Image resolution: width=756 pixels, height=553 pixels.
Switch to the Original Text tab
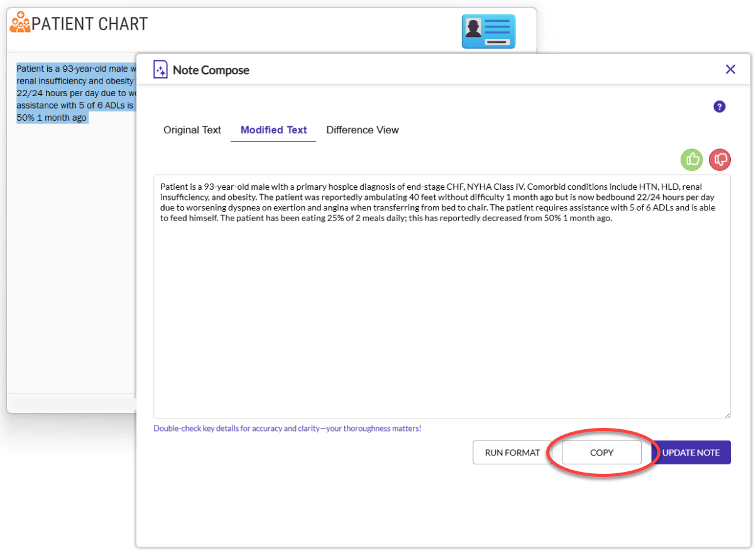click(192, 130)
